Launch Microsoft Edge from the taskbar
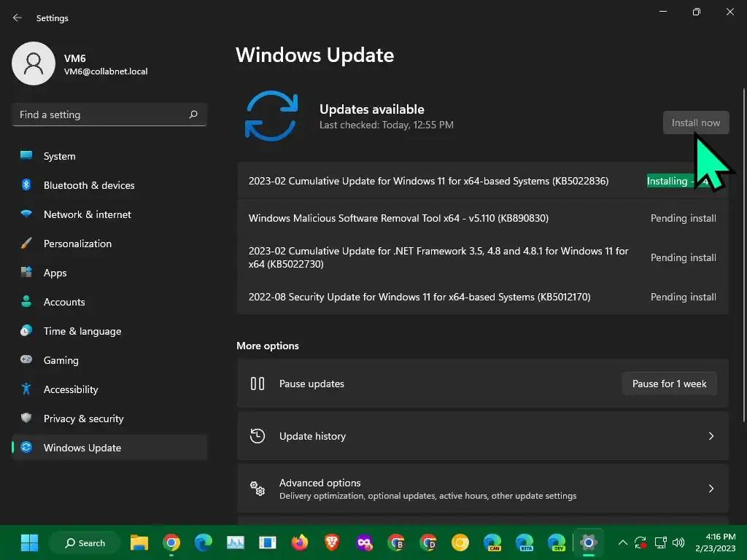 click(204, 542)
